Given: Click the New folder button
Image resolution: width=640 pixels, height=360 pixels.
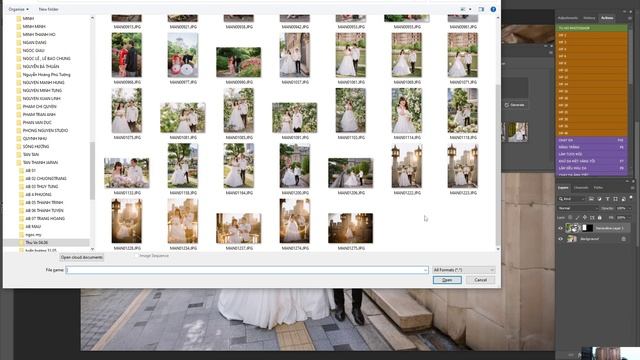Looking at the screenshot, I should pyautogui.click(x=48, y=9).
